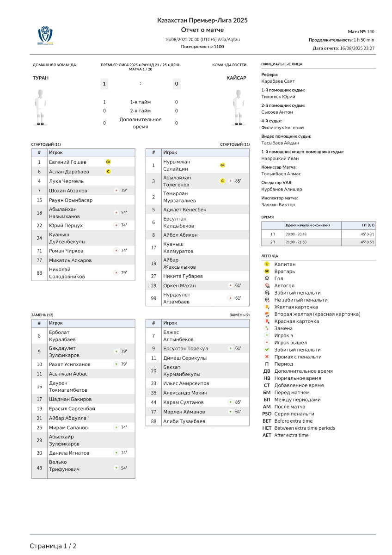
Task: Click the green check scored-penalty legend icon
Action: [x=267, y=350]
